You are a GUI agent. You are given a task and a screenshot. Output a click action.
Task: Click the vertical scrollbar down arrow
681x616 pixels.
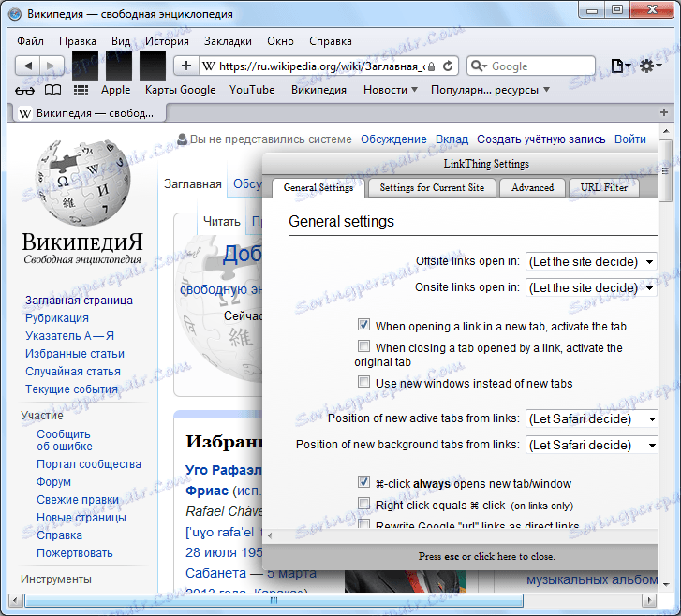[x=666, y=586]
